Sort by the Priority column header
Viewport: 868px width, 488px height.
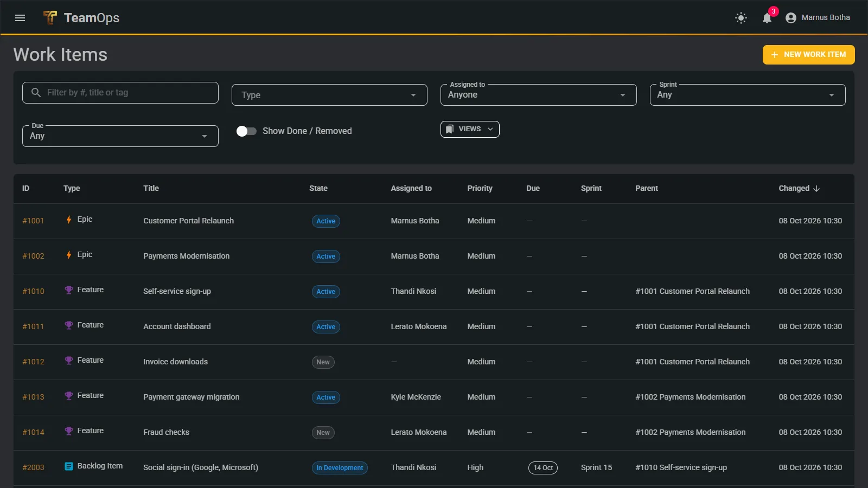480,188
